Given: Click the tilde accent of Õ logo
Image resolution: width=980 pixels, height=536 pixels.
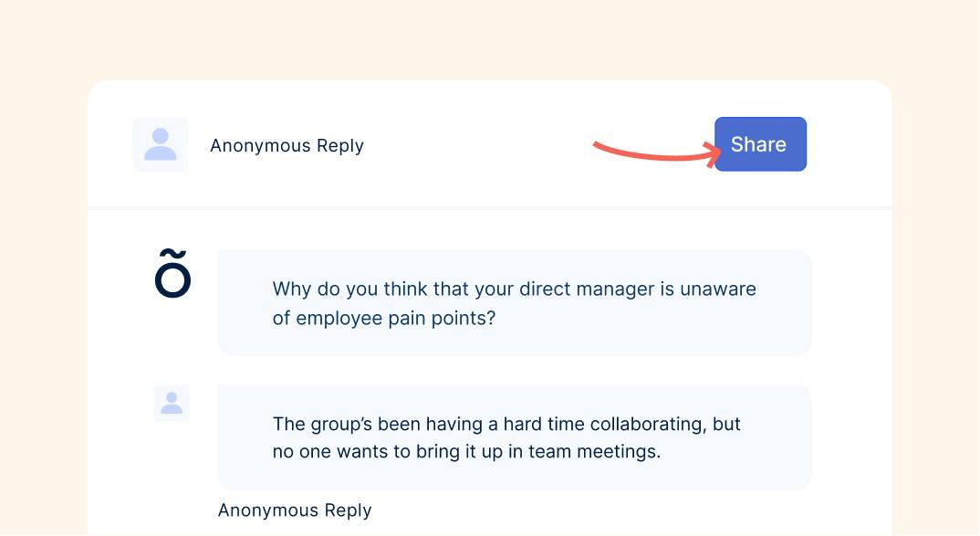Looking at the screenshot, I should [173, 253].
